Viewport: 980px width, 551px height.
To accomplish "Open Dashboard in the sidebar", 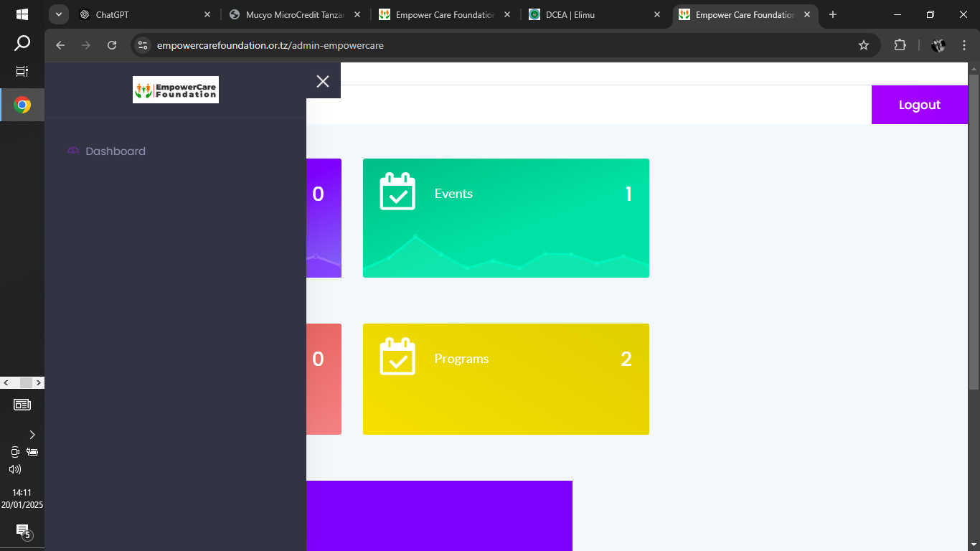I will coord(115,151).
